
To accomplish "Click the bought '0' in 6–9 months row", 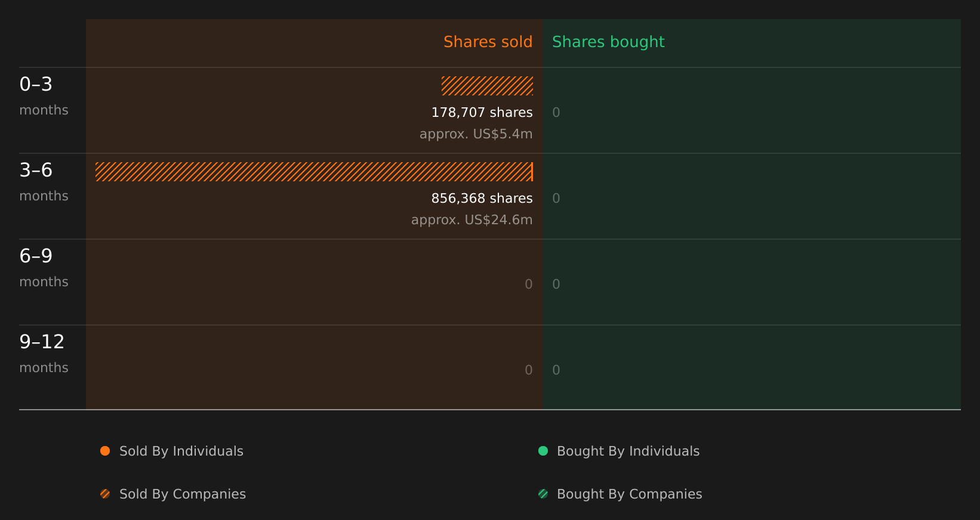I will (556, 284).
